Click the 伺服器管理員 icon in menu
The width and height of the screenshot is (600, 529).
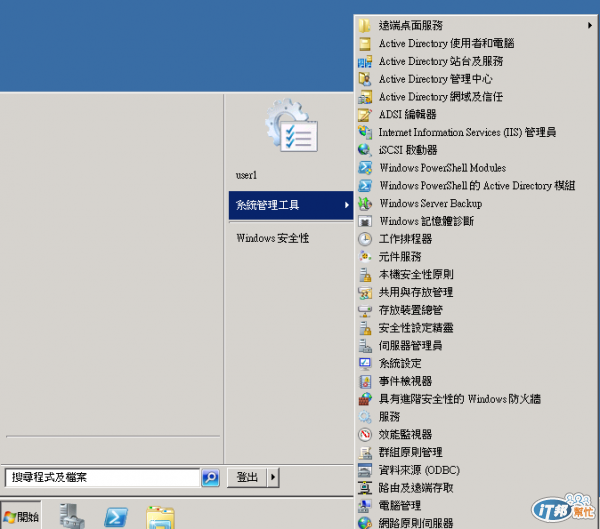[365, 346]
